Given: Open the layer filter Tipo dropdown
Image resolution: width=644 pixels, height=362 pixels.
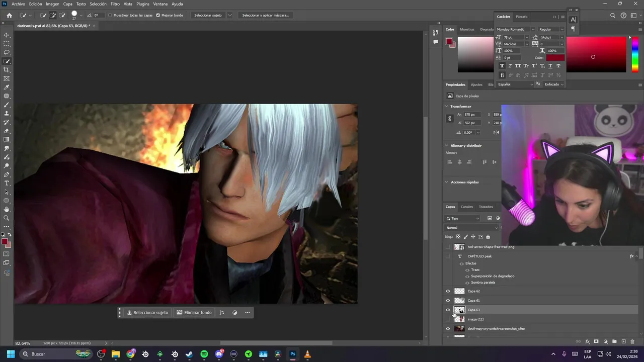Looking at the screenshot, I should point(463,218).
